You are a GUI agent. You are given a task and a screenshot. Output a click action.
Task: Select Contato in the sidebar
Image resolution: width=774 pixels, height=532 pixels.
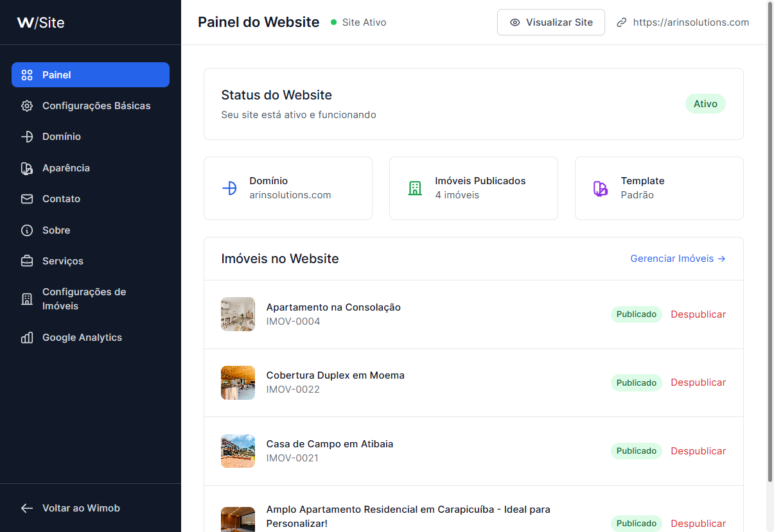pos(91,199)
